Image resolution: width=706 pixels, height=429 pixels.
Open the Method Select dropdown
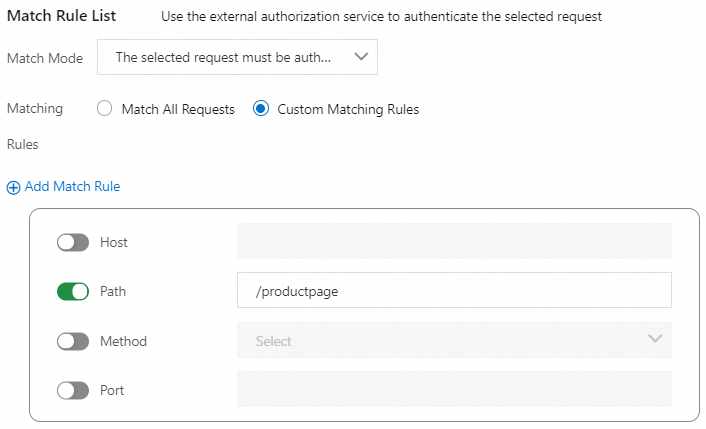tap(453, 340)
